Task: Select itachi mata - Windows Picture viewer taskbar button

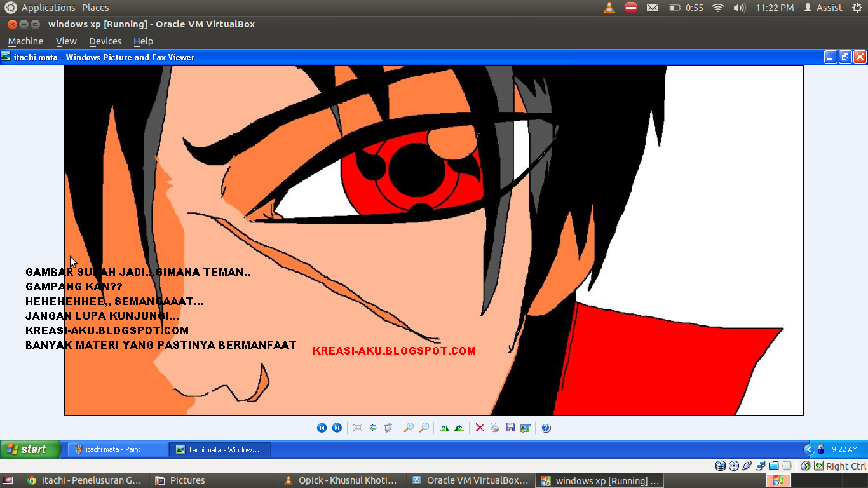Action: [x=220, y=449]
